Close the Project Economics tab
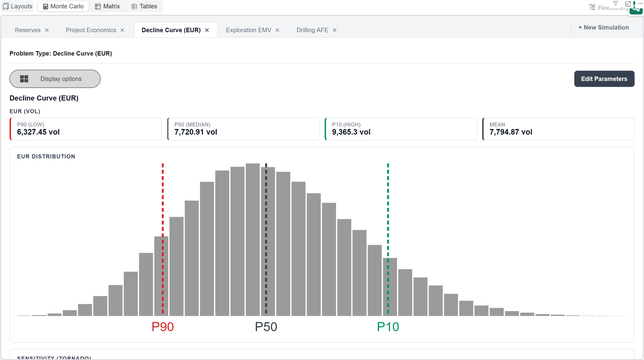Viewport: 644px width, 360px height. 122,30
